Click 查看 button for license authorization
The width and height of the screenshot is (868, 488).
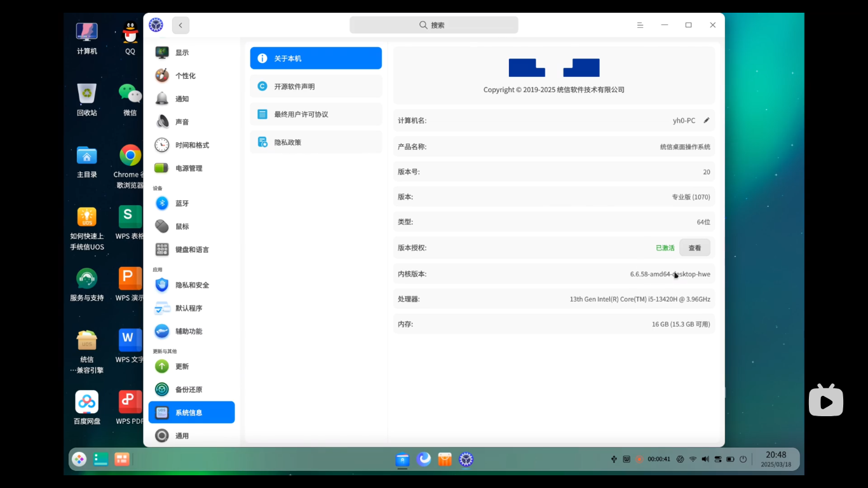[x=695, y=248]
